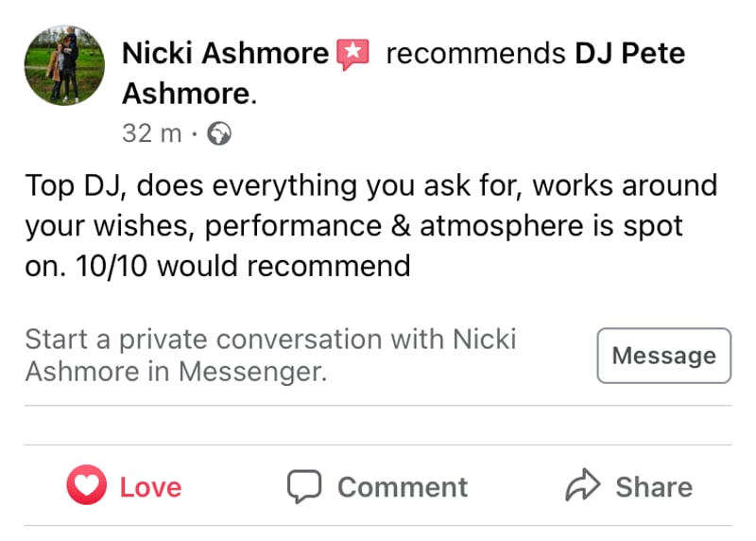Click the word 'recommends' in the header
Screen dimensions: 756x541
point(476,54)
